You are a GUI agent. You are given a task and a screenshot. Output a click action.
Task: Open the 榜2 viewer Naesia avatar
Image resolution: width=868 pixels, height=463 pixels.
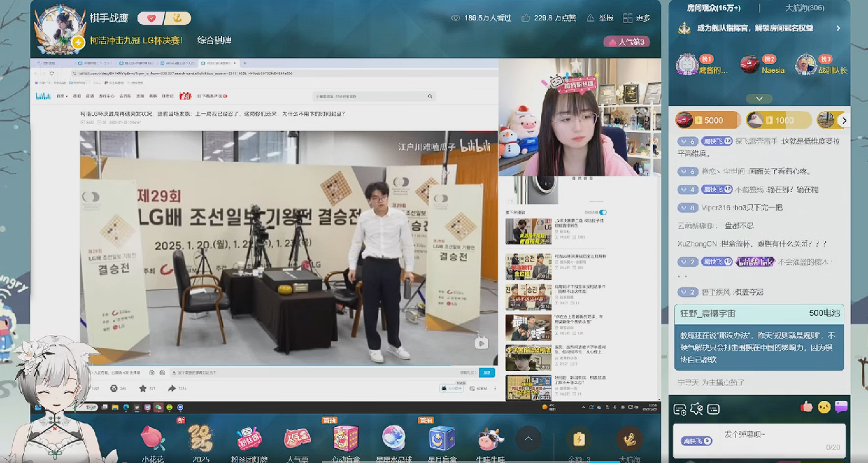click(x=750, y=65)
